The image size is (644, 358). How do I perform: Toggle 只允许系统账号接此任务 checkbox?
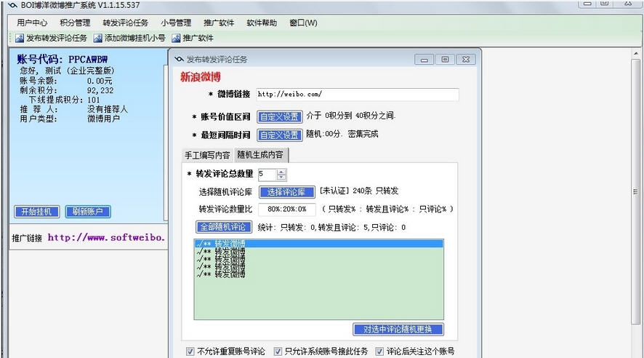point(278,351)
